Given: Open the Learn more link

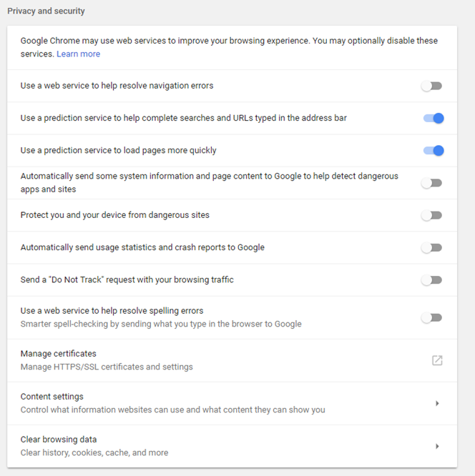Looking at the screenshot, I should [x=78, y=54].
